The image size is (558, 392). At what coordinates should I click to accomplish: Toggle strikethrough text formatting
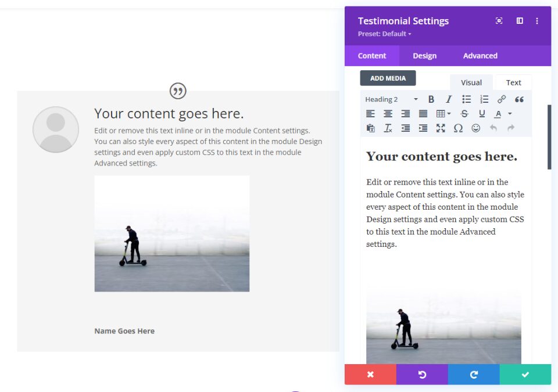(x=464, y=114)
